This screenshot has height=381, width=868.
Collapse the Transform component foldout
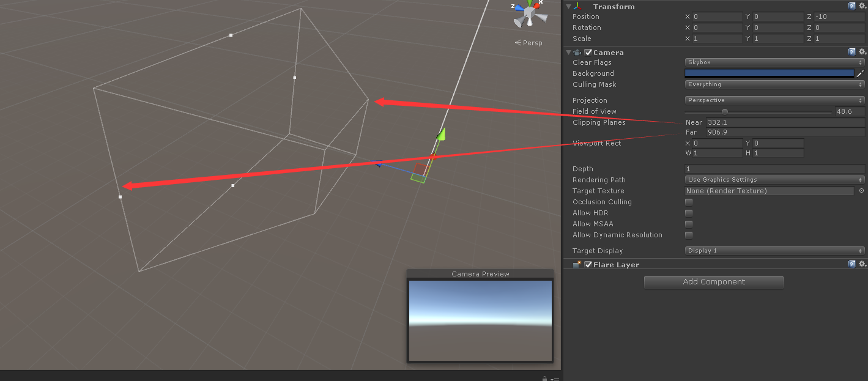click(x=568, y=6)
